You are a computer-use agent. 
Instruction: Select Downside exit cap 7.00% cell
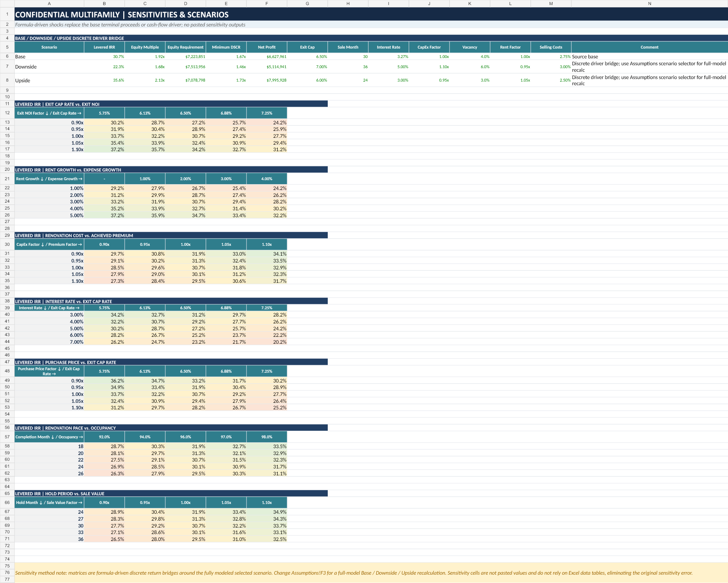307,67
